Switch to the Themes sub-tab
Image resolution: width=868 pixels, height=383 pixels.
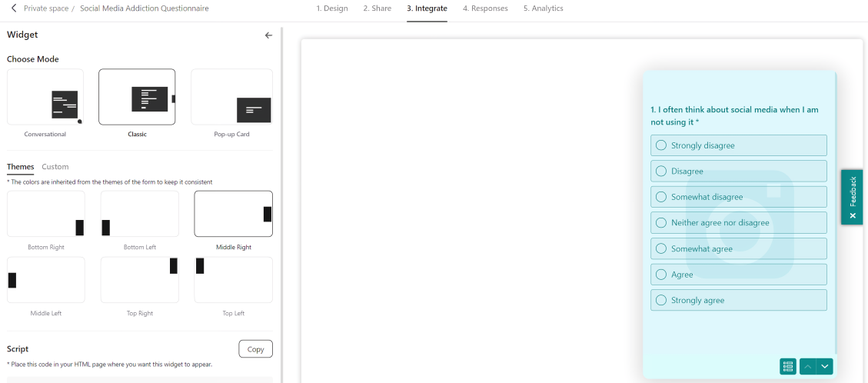[21, 167]
